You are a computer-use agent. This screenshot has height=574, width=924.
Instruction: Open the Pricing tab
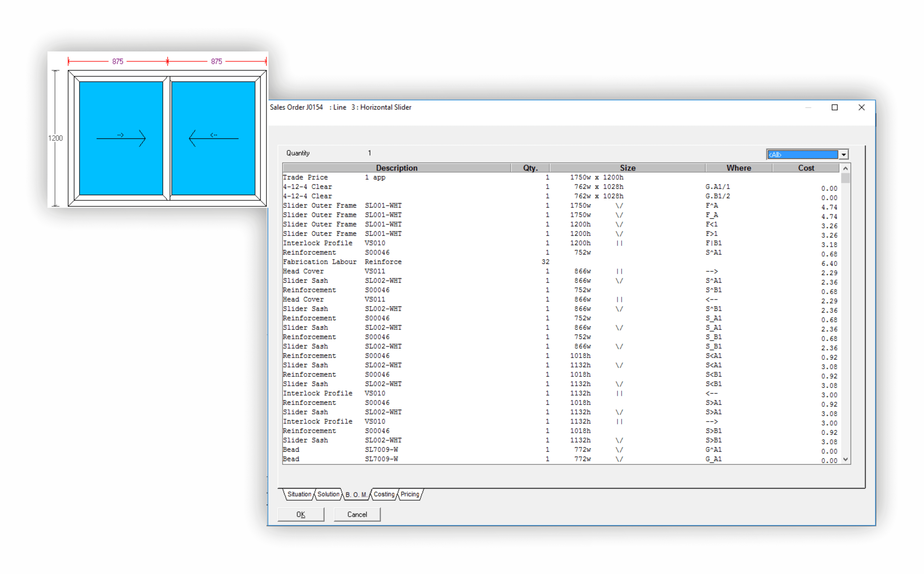[410, 494]
